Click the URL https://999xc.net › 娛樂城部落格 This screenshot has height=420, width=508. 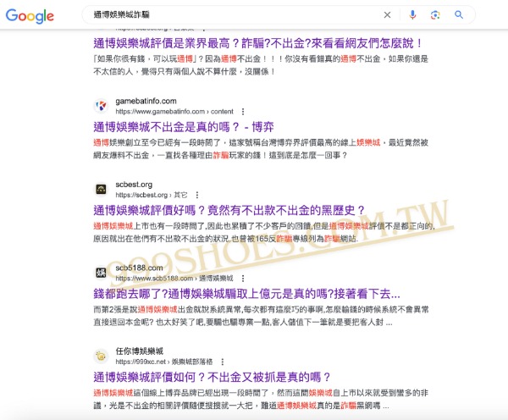pyautogui.click(x=164, y=362)
